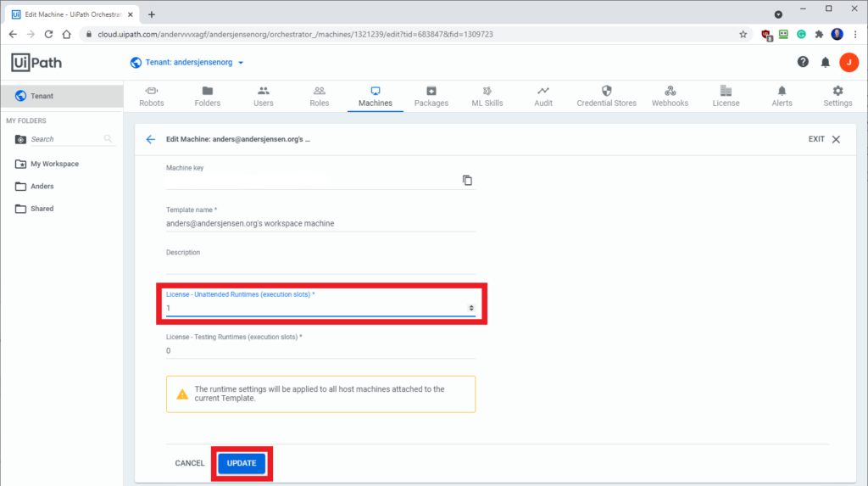Open the Webhooks tab
The height and width of the screenshot is (486, 868).
[x=670, y=97]
